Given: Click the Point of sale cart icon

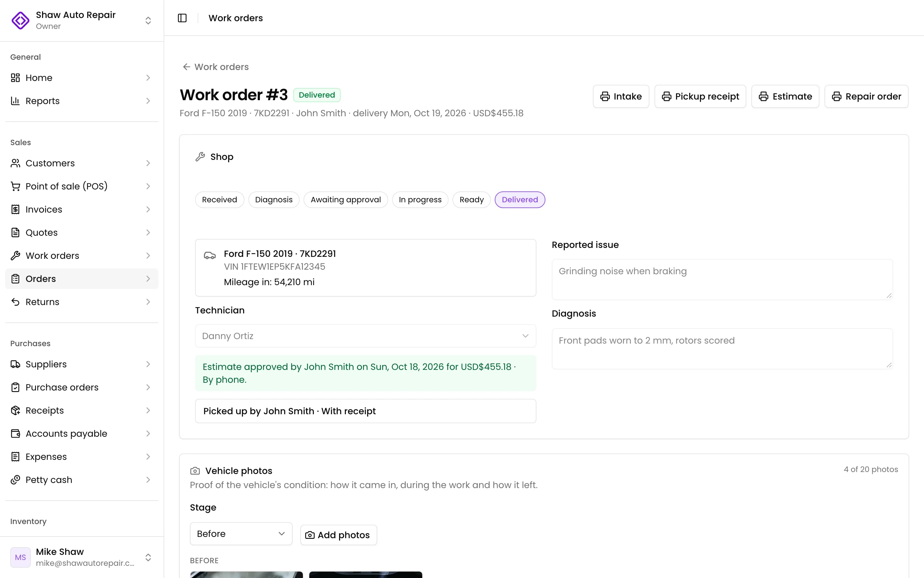Looking at the screenshot, I should 15,186.
